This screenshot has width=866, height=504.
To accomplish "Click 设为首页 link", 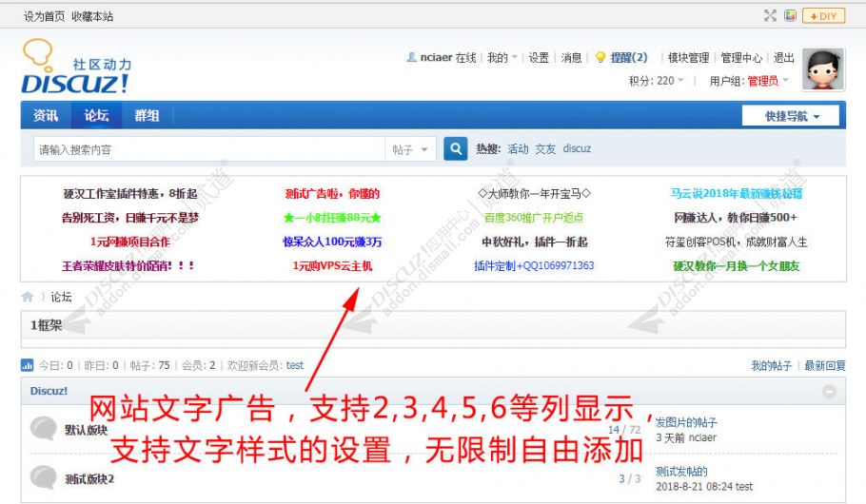I will pos(44,16).
